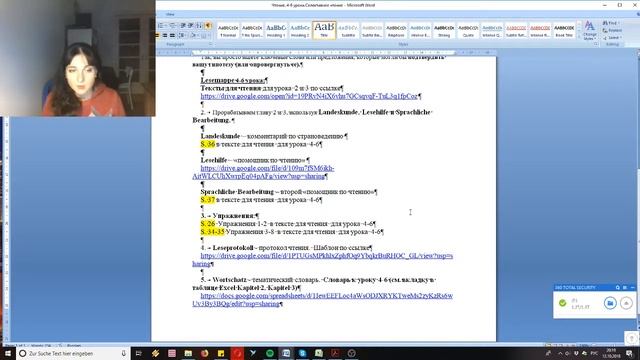Screen dimensions: 640x360
Task: Open the Lesehilfe Google Drive link
Action: (263, 172)
